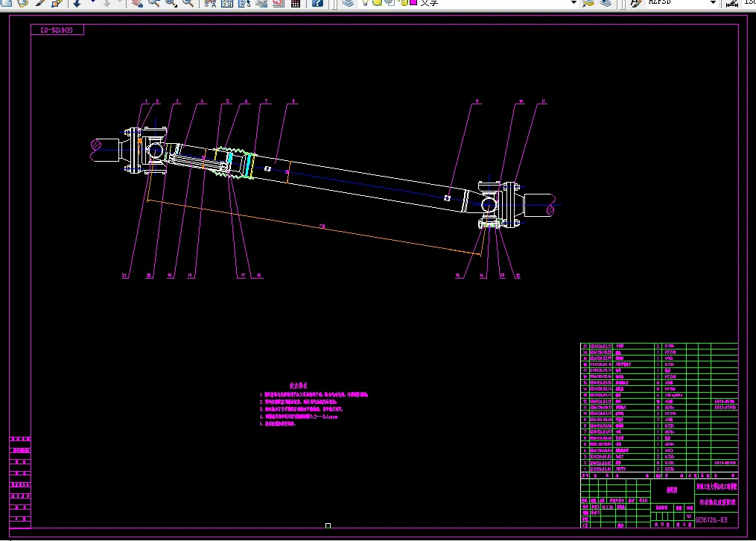Select part balloon number 10
756x541 pixels.
tap(521, 101)
